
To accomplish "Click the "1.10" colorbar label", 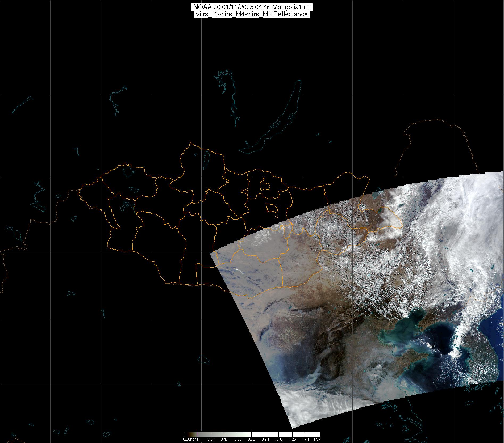I will pyautogui.click(x=279, y=439).
